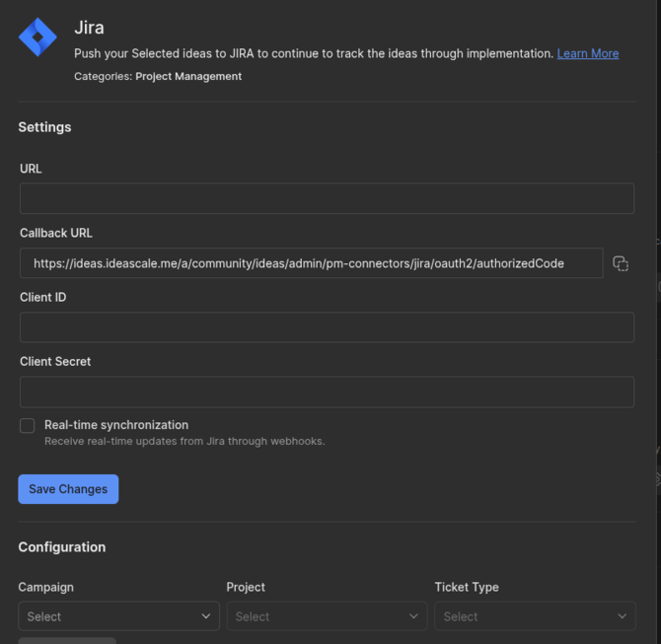
Task: Click the Callback URL text field
Action: [312, 263]
